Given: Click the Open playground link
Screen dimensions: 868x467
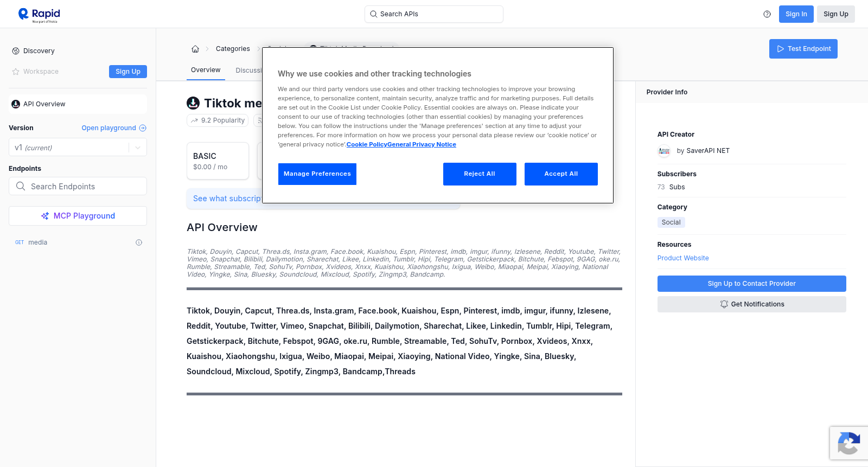Looking at the screenshot, I should pos(114,128).
